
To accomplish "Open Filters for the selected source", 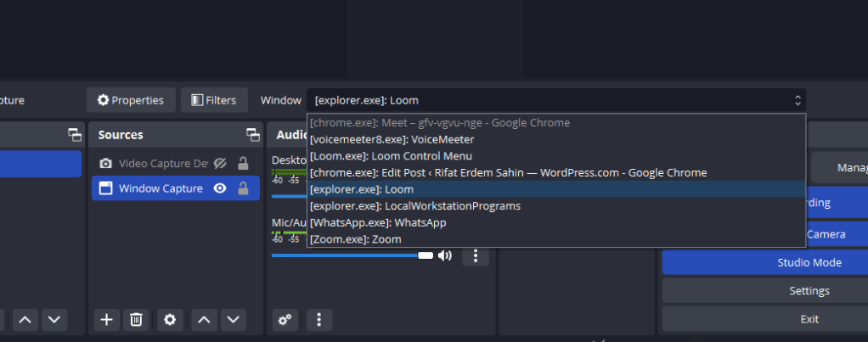I will coord(214,100).
